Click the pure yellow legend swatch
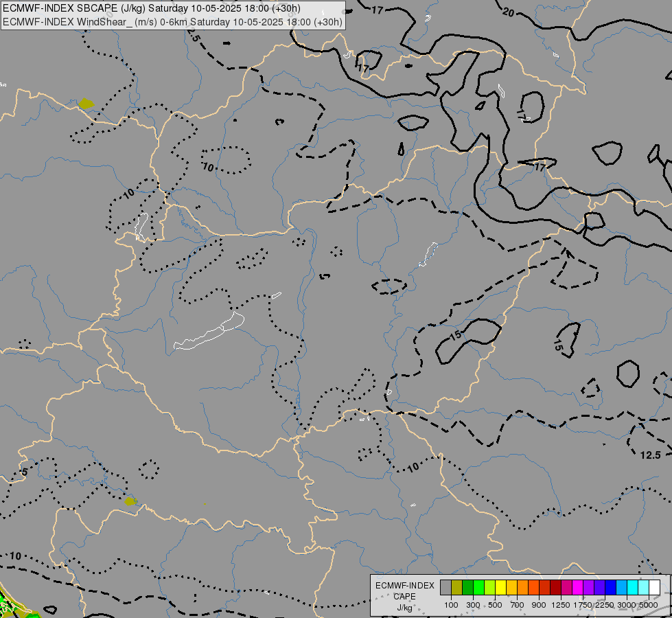 coord(500,588)
